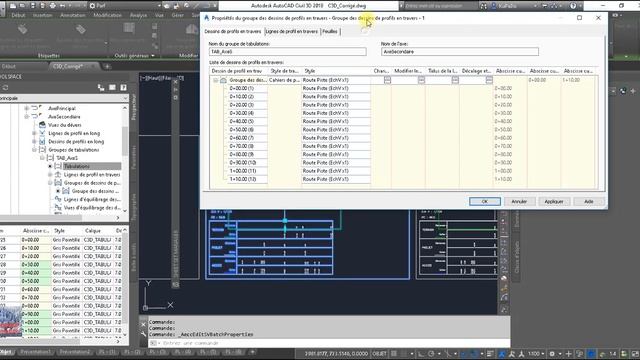Screen dimensions: 640x360
Task: Open annotation scale 1:100 dropdown
Action: [536, 354]
